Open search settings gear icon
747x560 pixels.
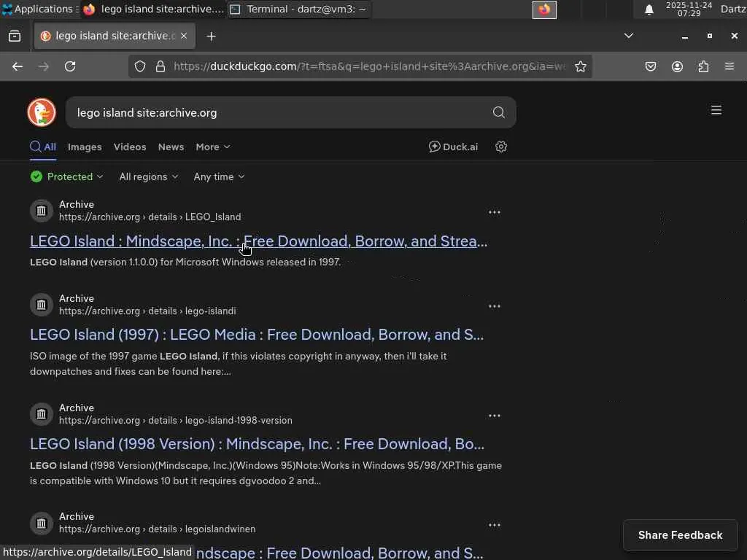(500, 147)
